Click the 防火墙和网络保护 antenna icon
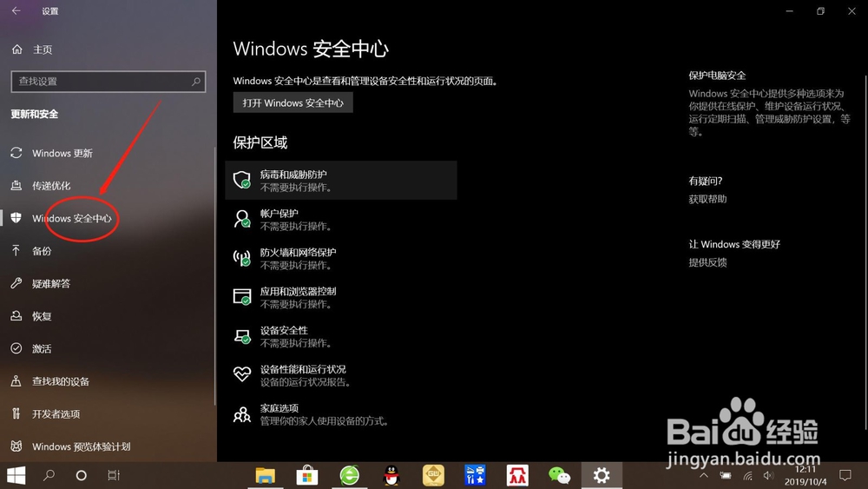This screenshot has height=489, width=868. tap(242, 258)
